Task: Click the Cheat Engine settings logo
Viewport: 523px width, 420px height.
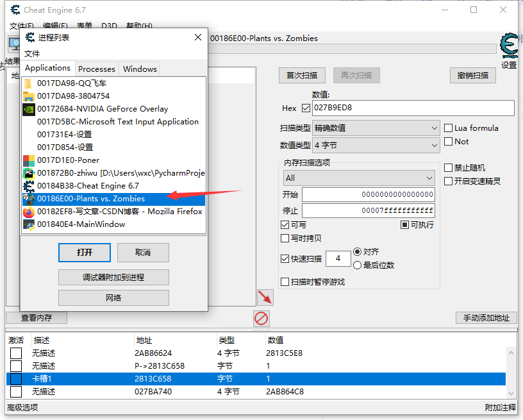Action: pos(510,46)
